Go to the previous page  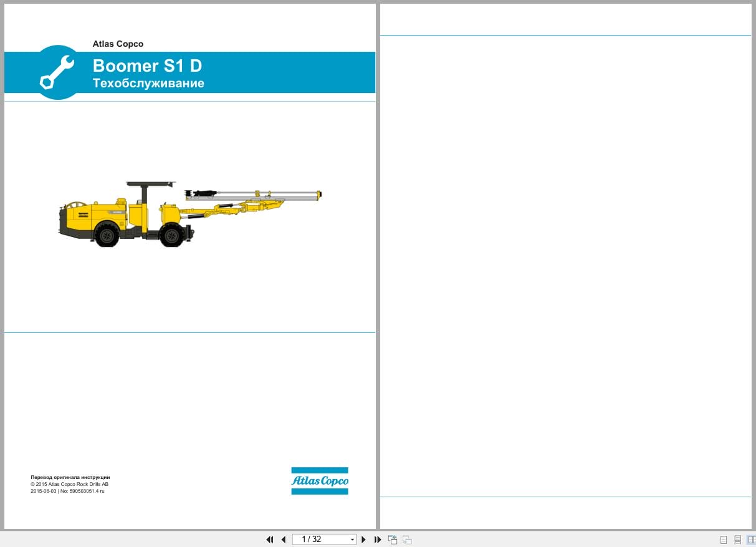click(284, 540)
